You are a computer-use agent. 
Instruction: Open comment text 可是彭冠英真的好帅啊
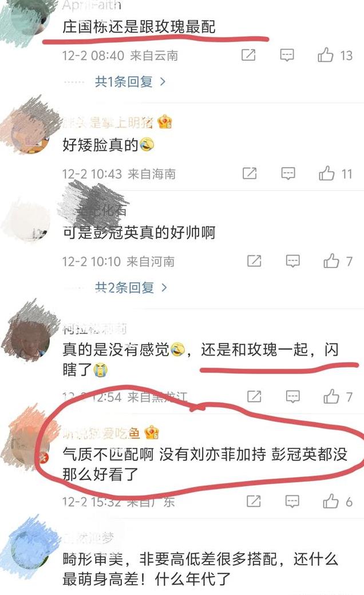click(x=139, y=233)
